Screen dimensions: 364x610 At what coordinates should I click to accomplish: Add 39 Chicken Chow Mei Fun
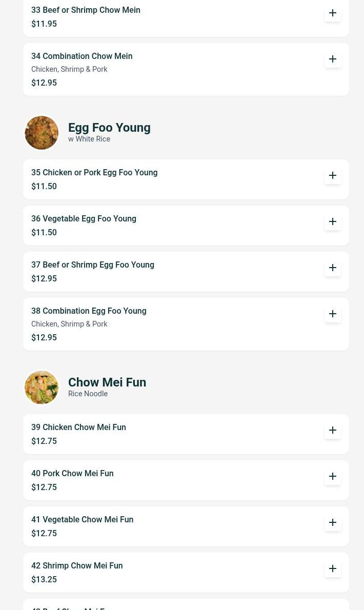coord(333,430)
